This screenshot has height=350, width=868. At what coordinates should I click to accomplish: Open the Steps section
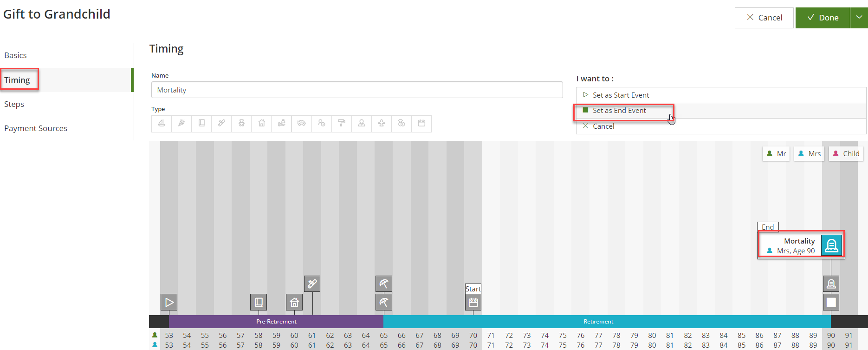[14, 104]
